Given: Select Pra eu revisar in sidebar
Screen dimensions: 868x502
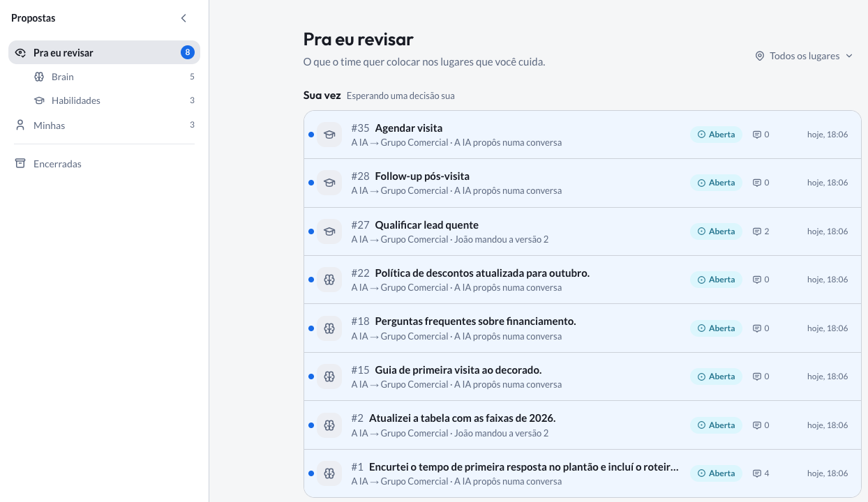Looking at the screenshot, I should click(104, 52).
